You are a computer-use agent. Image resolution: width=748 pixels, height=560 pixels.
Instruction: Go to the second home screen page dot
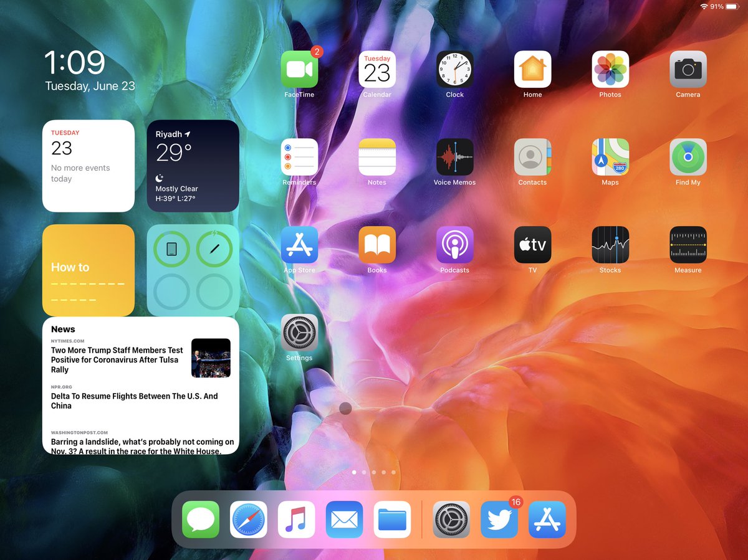(364, 472)
